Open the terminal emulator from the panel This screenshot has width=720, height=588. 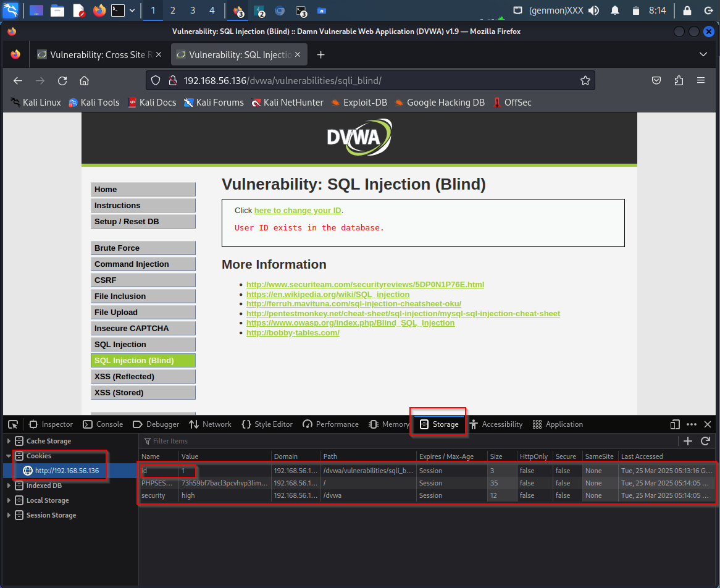(x=118, y=10)
